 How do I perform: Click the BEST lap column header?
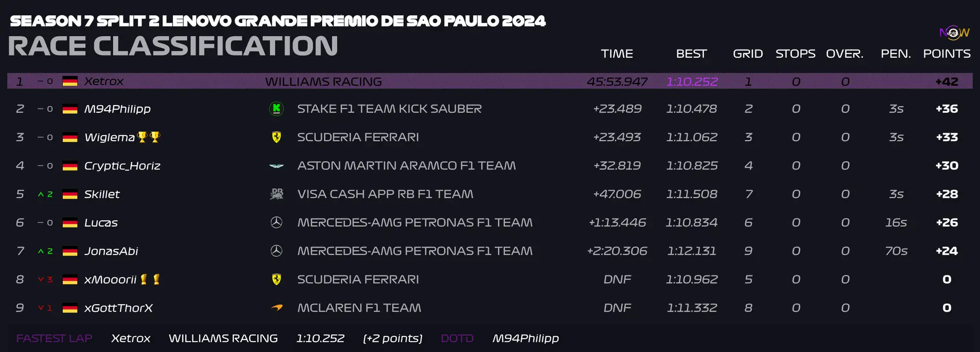point(692,54)
